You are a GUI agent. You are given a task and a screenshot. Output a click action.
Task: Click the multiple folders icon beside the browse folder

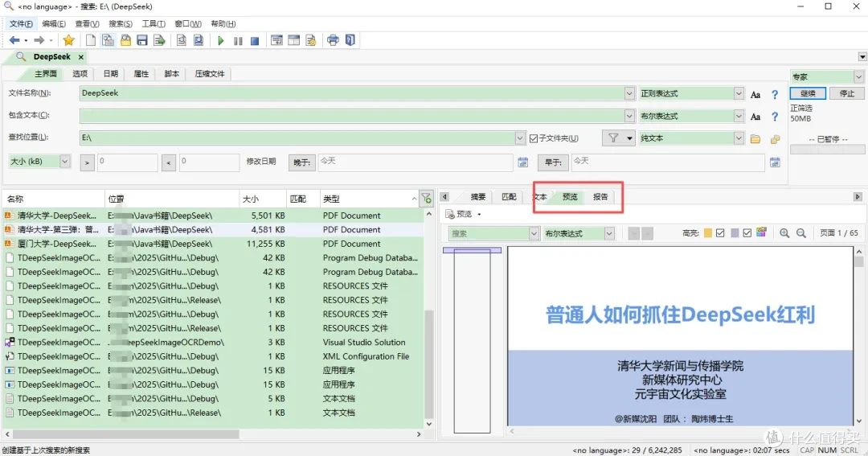click(775, 139)
